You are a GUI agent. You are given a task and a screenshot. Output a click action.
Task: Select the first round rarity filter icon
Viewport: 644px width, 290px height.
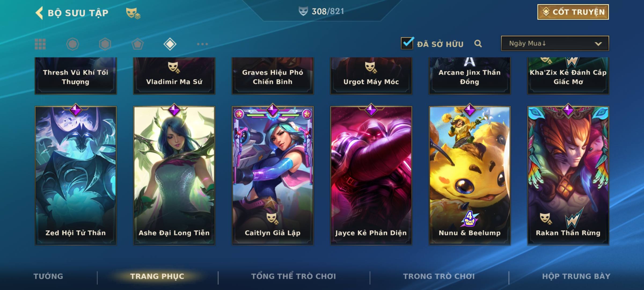click(72, 44)
